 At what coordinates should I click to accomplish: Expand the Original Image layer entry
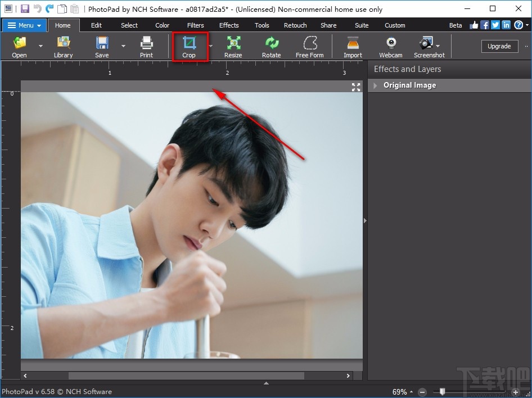tap(375, 85)
